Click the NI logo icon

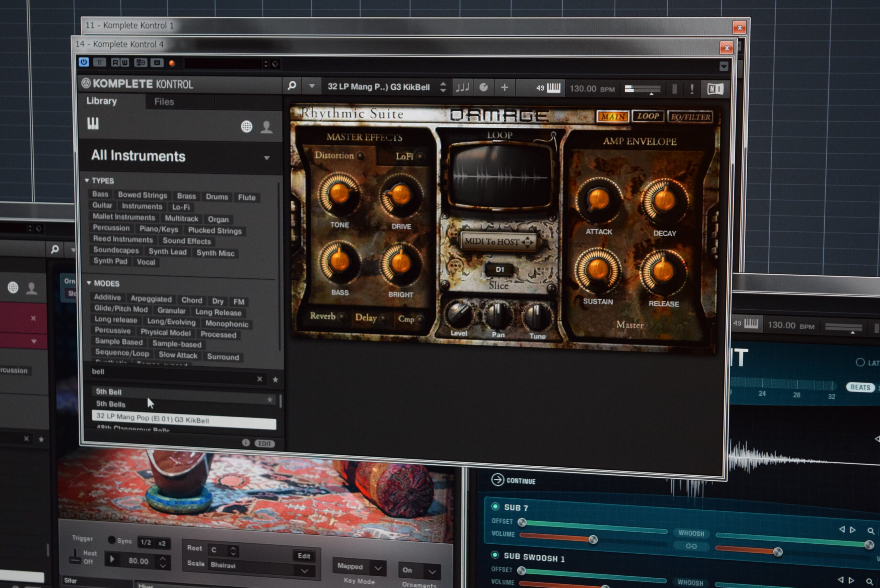click(x=715, y=89)
